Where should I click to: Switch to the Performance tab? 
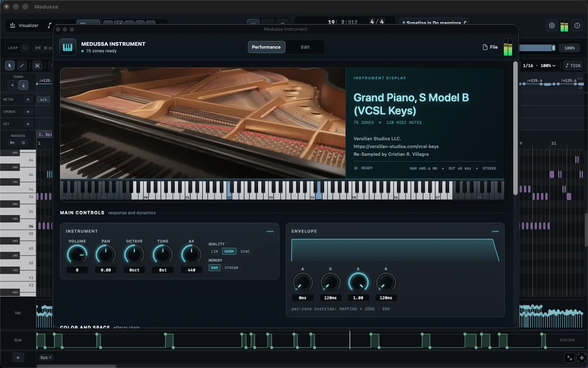click(x=266, y=47)
